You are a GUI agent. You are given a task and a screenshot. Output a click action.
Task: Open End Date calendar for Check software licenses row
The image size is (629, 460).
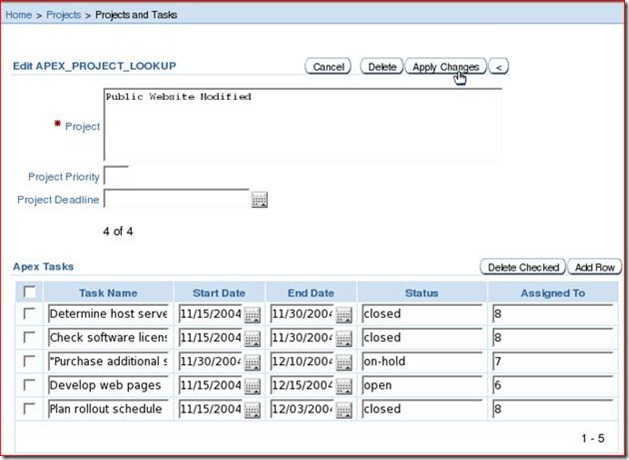tap(344, 339)
